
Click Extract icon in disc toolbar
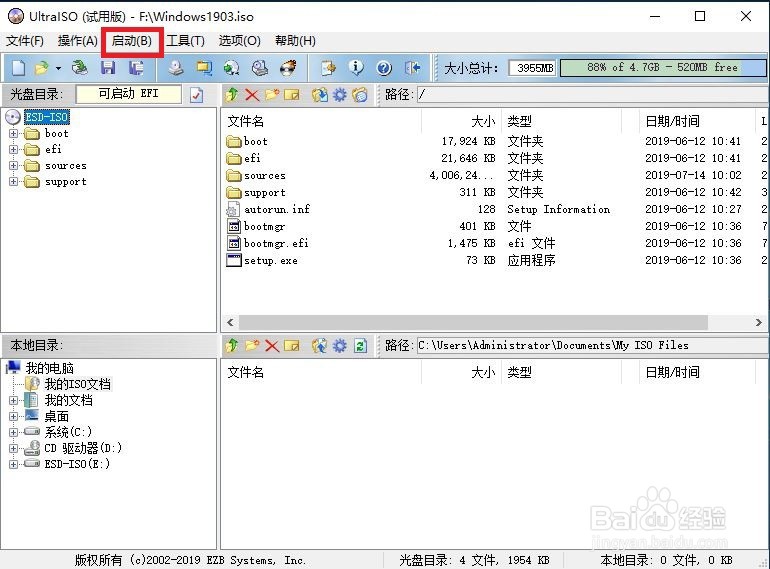320,95
